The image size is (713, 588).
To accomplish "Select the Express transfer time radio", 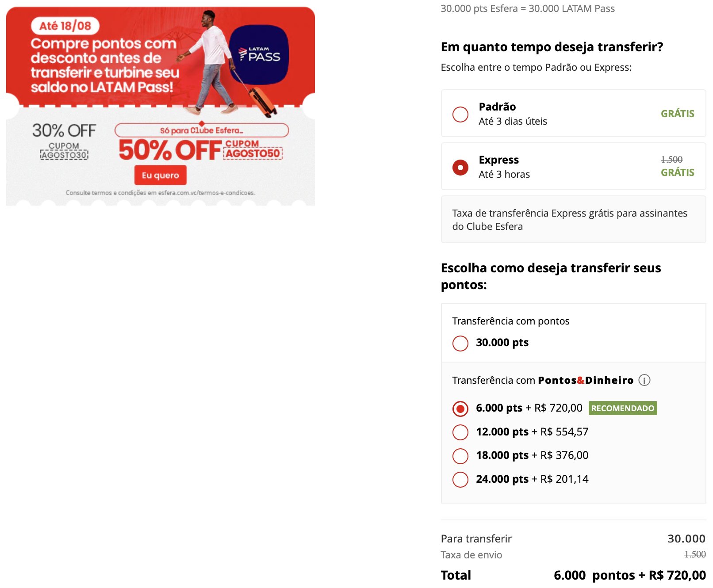I will click(x=460, y=167).
